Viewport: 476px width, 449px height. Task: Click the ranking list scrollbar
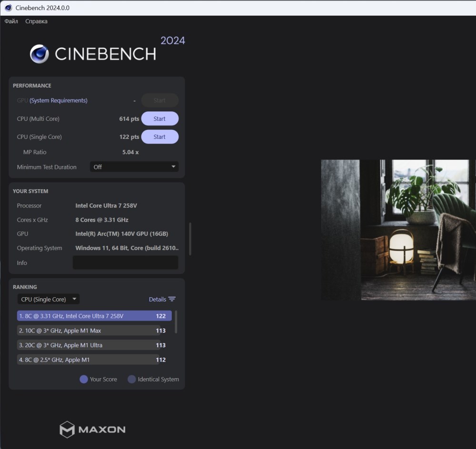point(176,322)
